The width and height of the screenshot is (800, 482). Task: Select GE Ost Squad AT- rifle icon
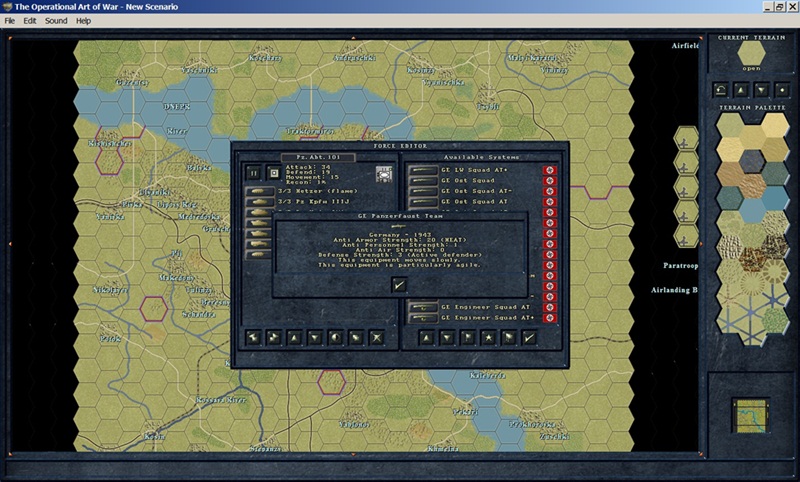423,191
